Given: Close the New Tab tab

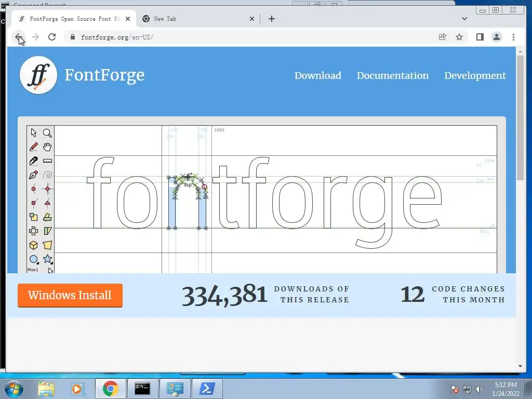Looking at the screenshot, I should coord(252,19).
